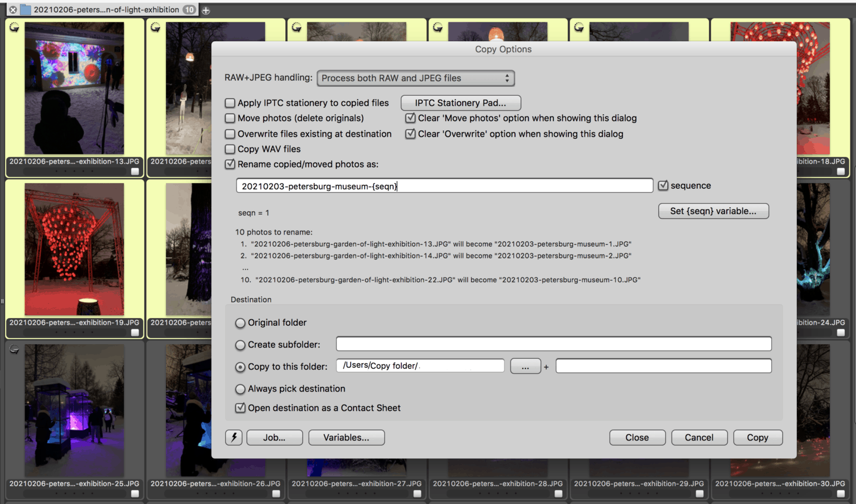Viewport: 856px width, 504px height.
Task: Open the "RAW+JPEG handling" dropdown
Action: (416, 78)
